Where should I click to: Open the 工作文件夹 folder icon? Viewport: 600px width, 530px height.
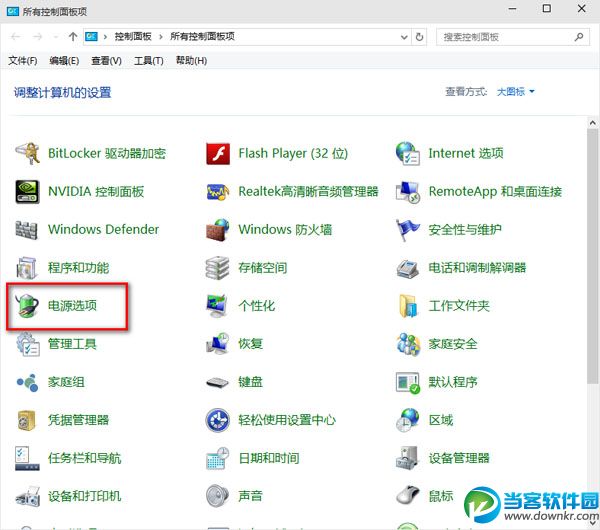tap(408, 306)
